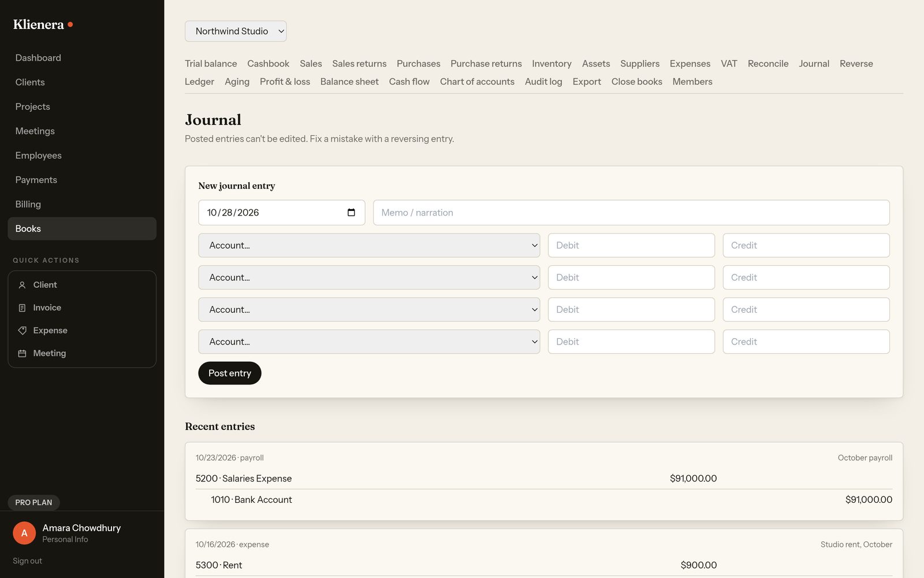Go to the Close books tab

point(636,81)
